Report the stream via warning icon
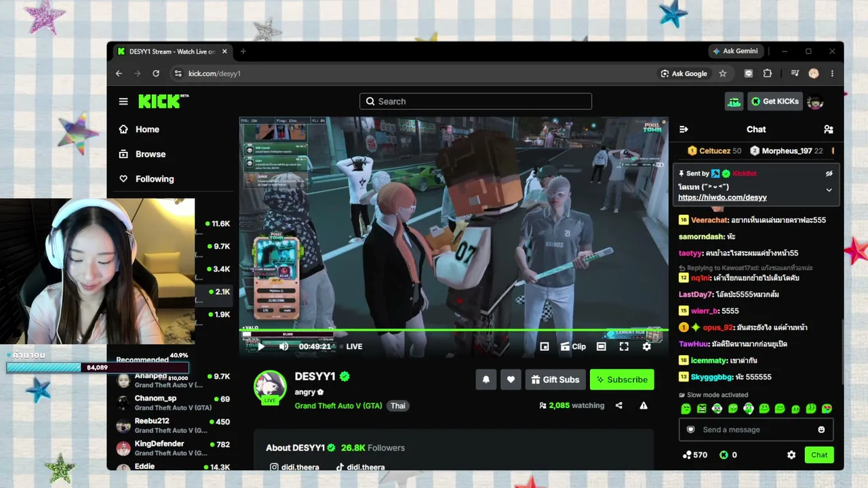Viewport: 868px width, 488px height. pyautogui.click(x=644, y=405)
